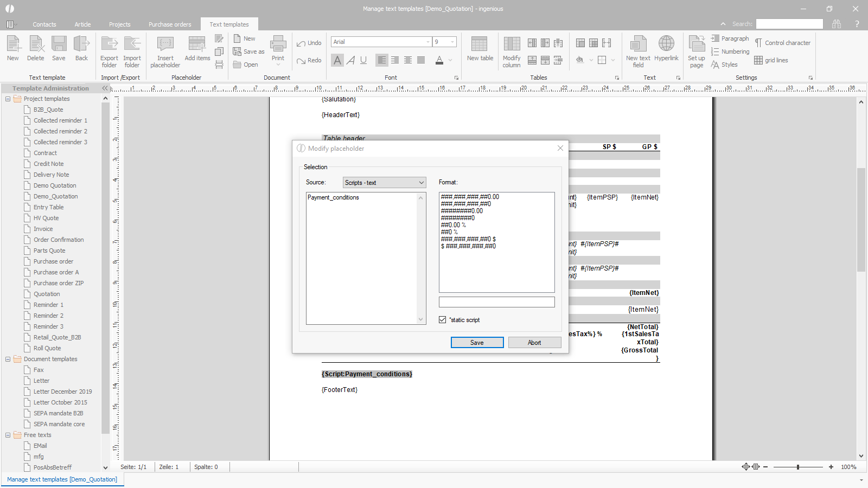The image size is (868, 488).
Task: Select Payment_conditions in the script list
Action: coord(333,197)
